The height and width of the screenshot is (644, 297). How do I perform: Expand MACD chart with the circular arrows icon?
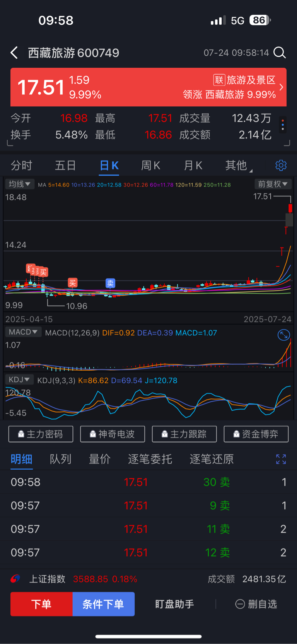click(284, 335)
